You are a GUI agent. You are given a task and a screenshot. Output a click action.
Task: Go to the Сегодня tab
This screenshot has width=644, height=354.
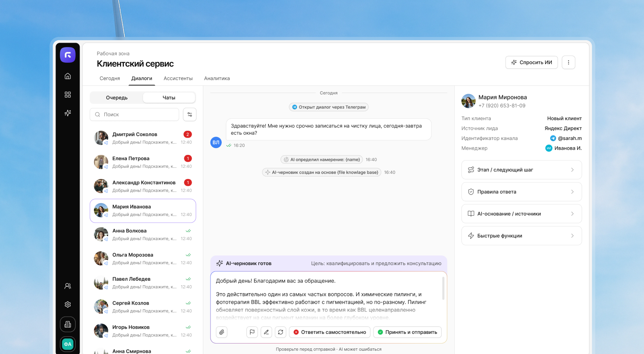(110, 78)
